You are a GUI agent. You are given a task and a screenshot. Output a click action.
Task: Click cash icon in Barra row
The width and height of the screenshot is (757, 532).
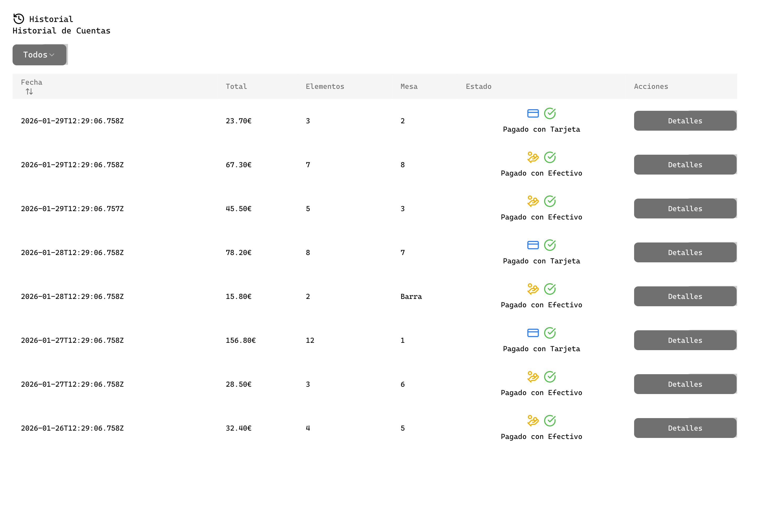[x=533, y=289]
